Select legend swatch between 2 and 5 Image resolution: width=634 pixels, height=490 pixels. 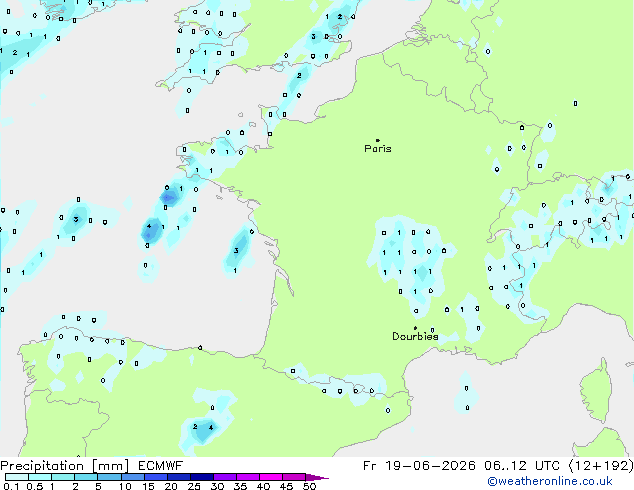pyautogui.click(x=86, y=477)
